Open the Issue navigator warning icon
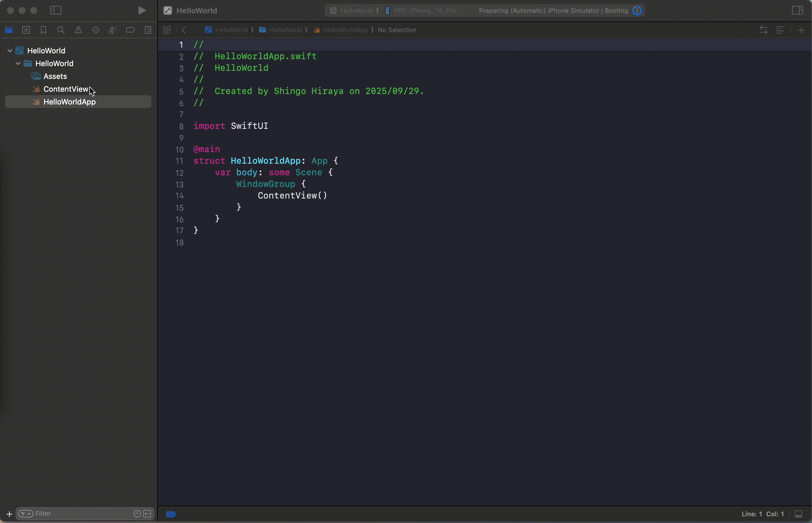 (78, 30)
